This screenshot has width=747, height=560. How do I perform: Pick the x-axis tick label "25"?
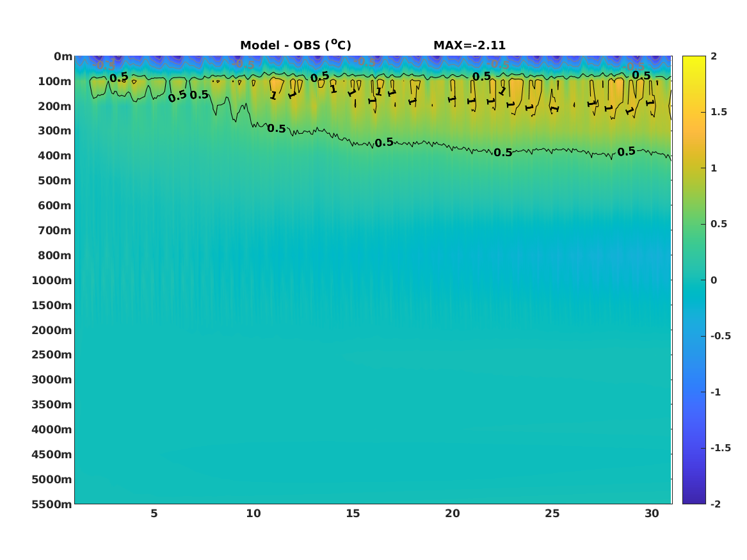[552, 513]
